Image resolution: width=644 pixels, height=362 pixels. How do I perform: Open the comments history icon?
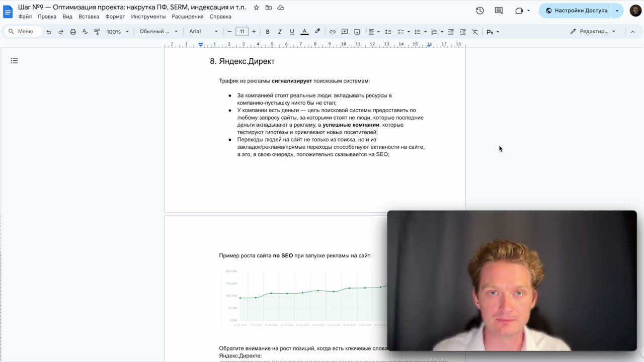[499, 11]
